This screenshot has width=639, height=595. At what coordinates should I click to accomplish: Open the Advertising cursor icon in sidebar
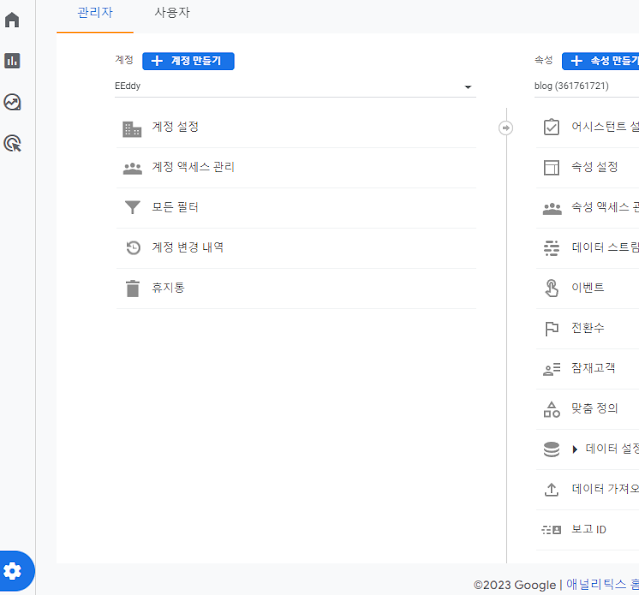click(x=12, y=143)
